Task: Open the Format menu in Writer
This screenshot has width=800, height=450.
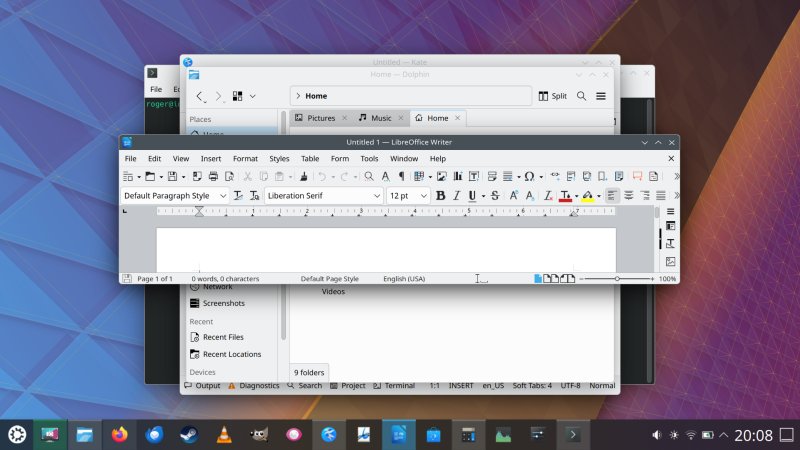Action: pos(245,159)
